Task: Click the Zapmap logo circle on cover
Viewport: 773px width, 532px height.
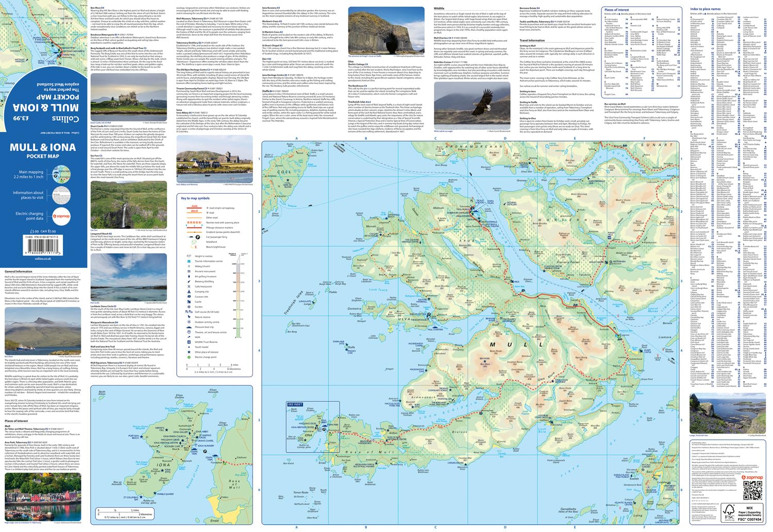Action: [61, 216]
